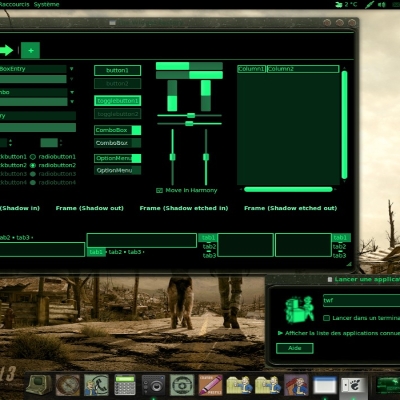Click the Vault Boy icon in run dialog
The image size is (400, 400).
click(299, 309)
